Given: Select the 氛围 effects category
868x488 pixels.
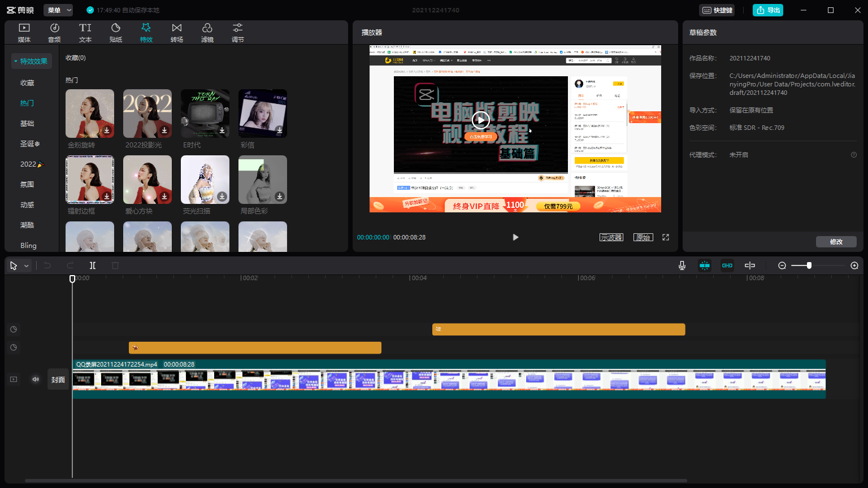Looking at the screenshot, I should point(27,184).
